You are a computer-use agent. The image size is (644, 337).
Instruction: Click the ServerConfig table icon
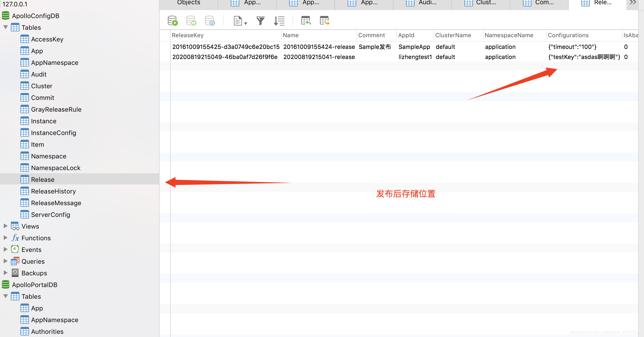click(x=25, y=214)
